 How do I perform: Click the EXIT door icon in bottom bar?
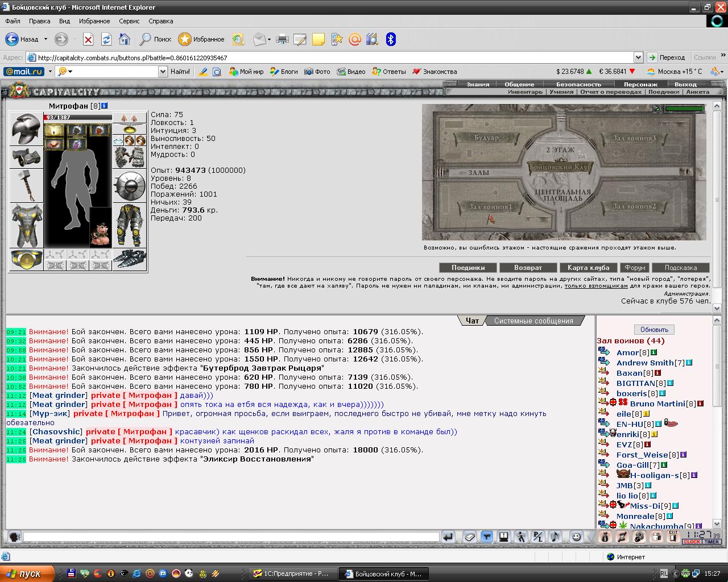tap(673, 537)
